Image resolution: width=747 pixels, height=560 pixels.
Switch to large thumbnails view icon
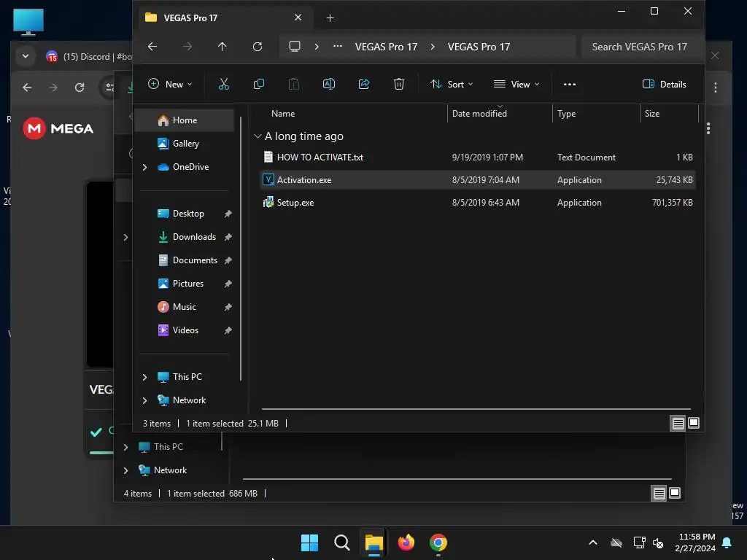coord(694,423)
